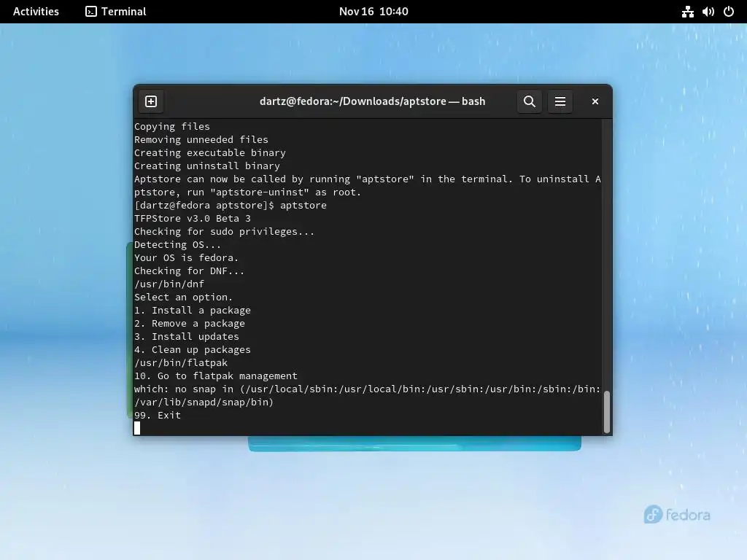Click the '[dartz@fedora aptstore]$ aptstore' prompt line

[x=231, y=205]
